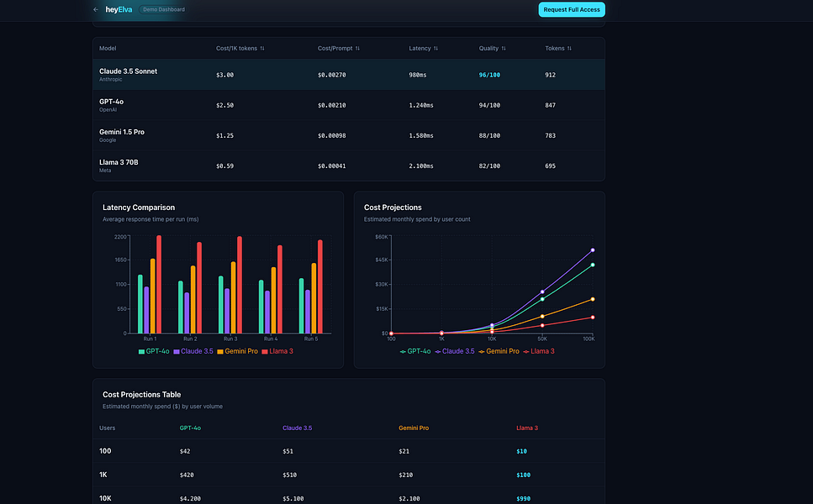Click the Llama 3 data point at 100K
The image size is (813, 504).
pos(593,317)
